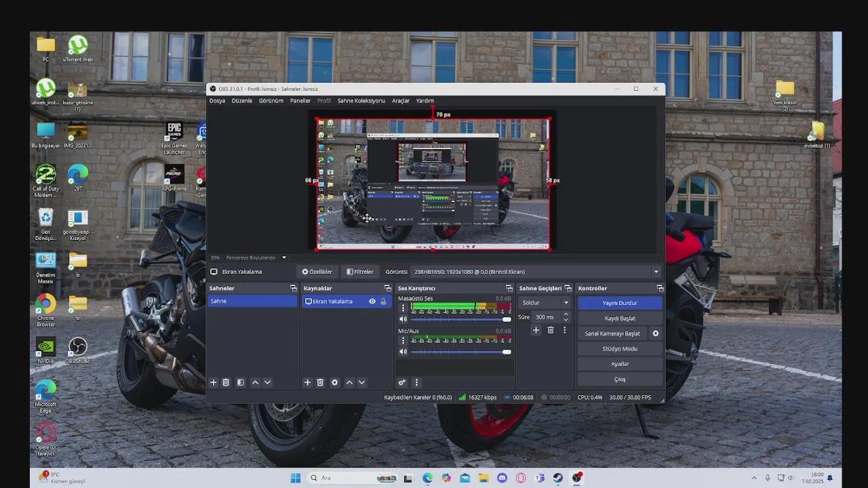
Task: Toggle lock on Ekran Yakalama source
Action: (x=383, y=302)
